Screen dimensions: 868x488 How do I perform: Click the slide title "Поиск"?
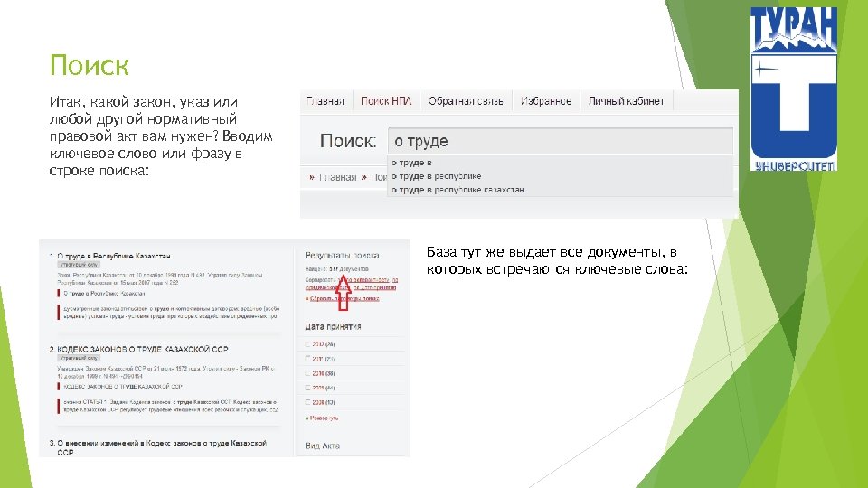(x=90, y=65)
